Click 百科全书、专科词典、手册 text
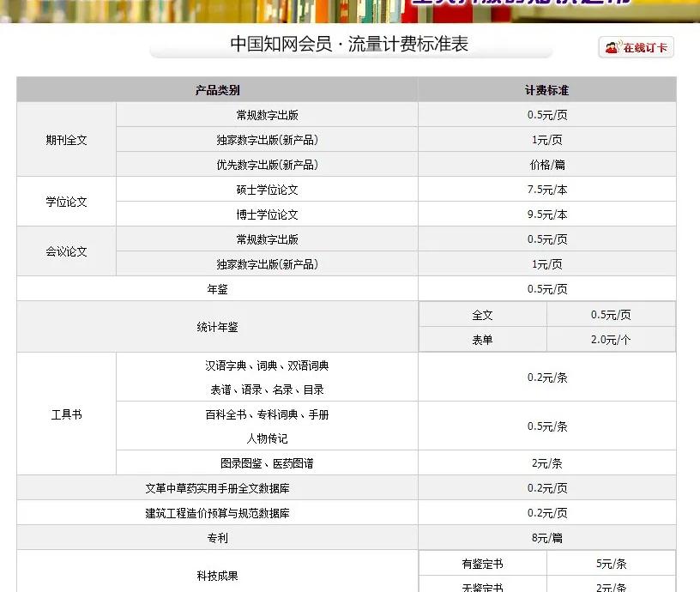The height and width of the screenshot is (592, 700). tap(267, 414)
